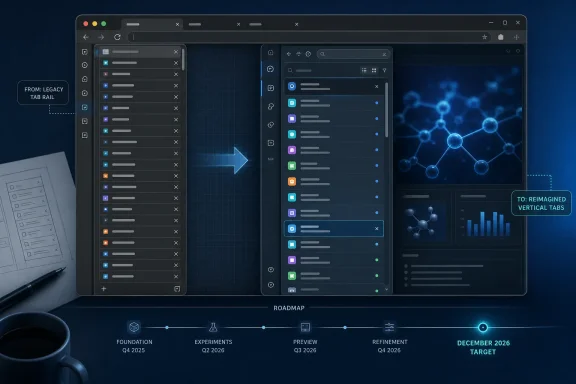
Task: Open the highlighted item in legacy rail sidebar
Action: [85, 107]
